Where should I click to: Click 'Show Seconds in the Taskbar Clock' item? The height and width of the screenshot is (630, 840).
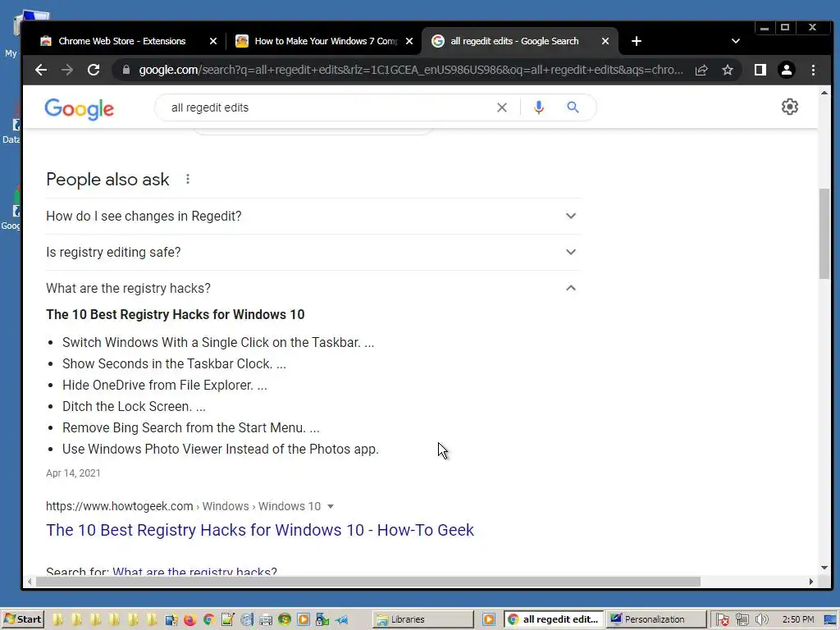click(x=174, y=363)
